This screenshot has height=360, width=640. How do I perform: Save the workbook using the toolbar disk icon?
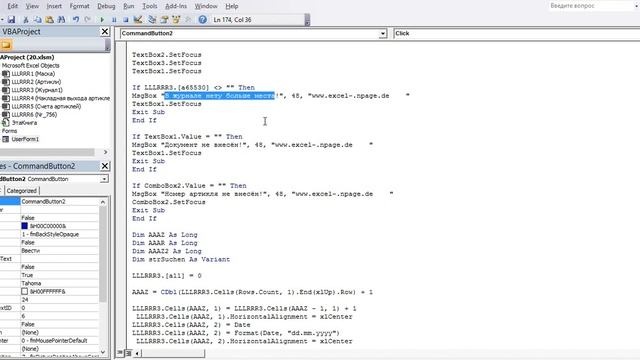pyautogui.click(x=11, y=20)
